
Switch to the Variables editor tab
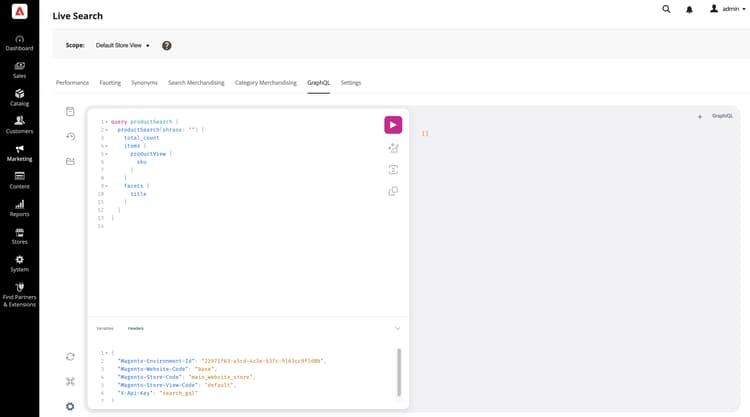click(105, 329)
